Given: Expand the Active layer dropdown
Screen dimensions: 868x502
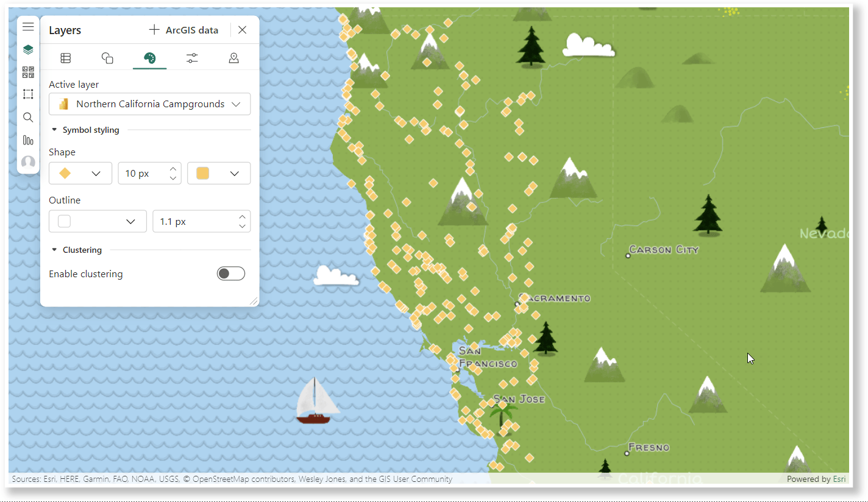Looking at the screenshot, I should pos(149,104).
